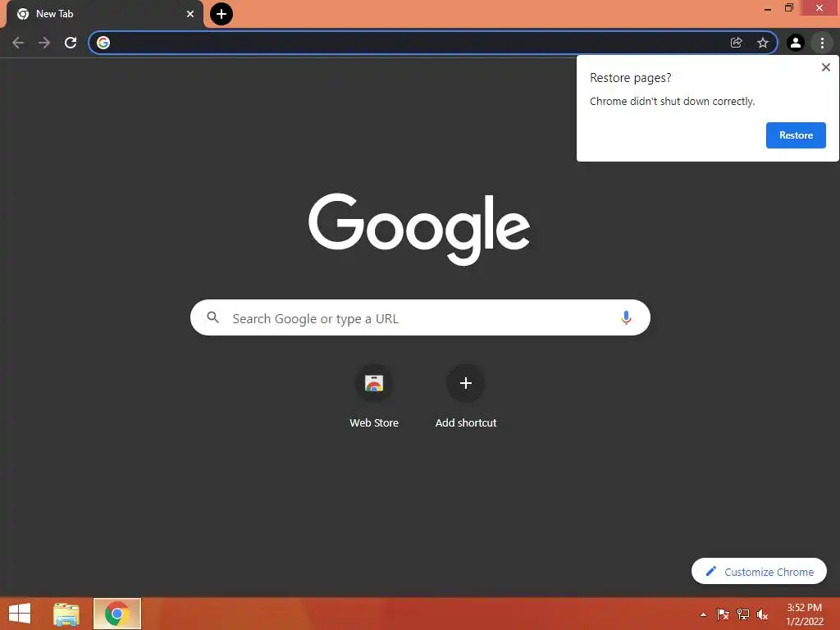The width and height of the screenshot is (840, 630).
Task: Click the back navigation arrow
Action: pyautogui.click(x=18, y=43)
